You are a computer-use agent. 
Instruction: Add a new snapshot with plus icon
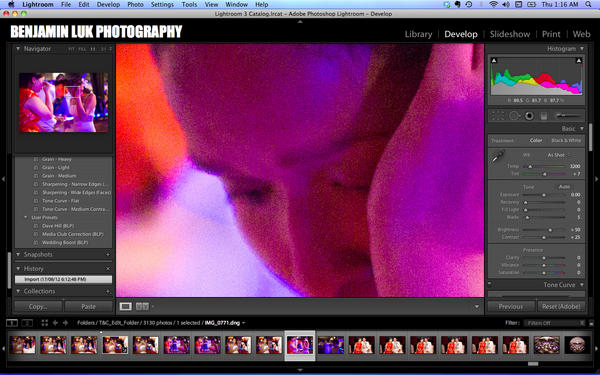coord(108,254)
